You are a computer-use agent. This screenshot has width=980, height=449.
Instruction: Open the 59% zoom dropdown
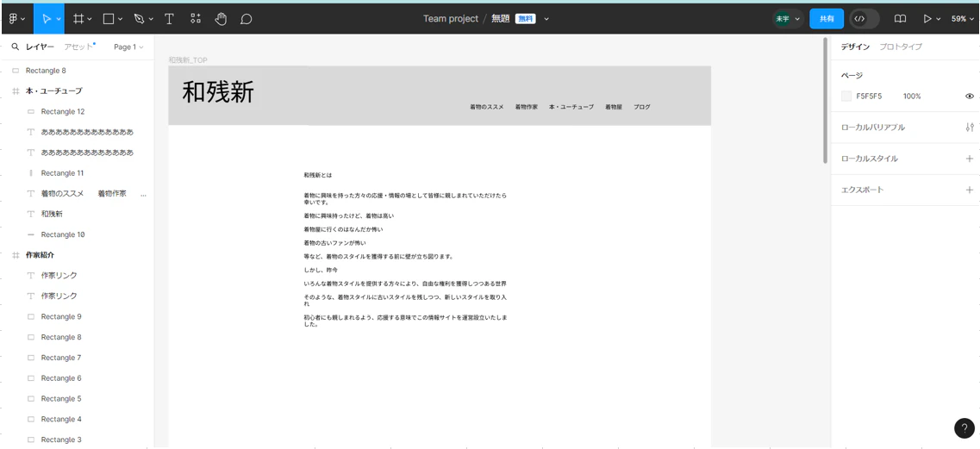(x=963, y=19)
